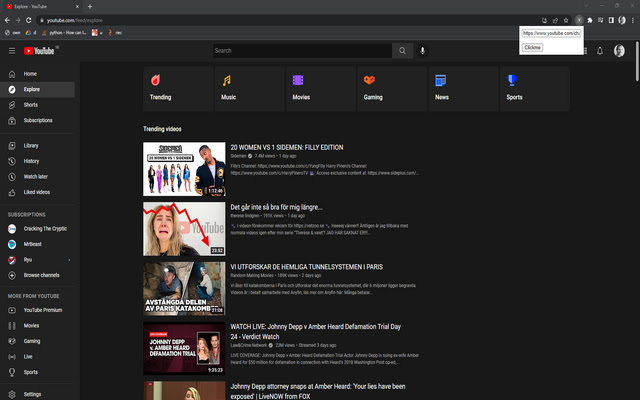
Task: Open Sports under More from YouTube
Action: (38, 372)
